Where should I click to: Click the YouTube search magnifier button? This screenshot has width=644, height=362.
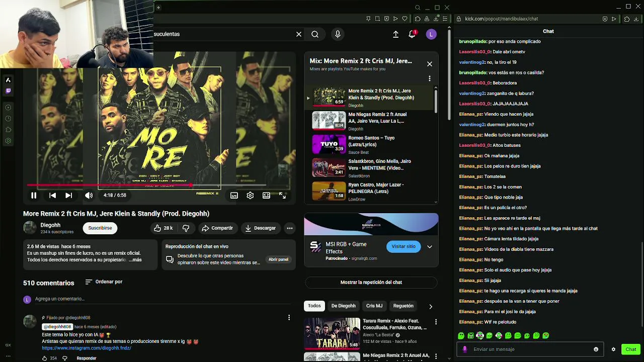coord(315,34)
